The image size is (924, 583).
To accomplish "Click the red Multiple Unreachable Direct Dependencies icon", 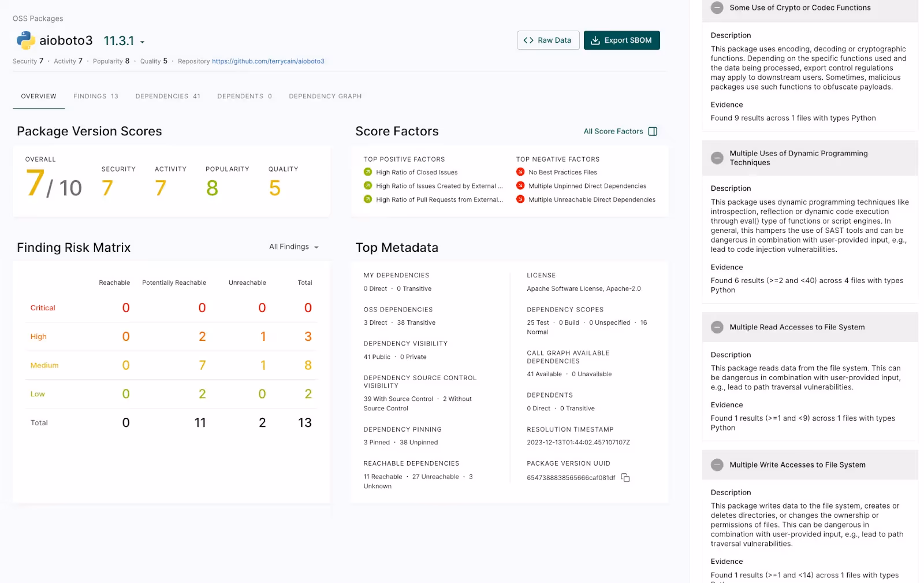I will click(x=520, y=199).
